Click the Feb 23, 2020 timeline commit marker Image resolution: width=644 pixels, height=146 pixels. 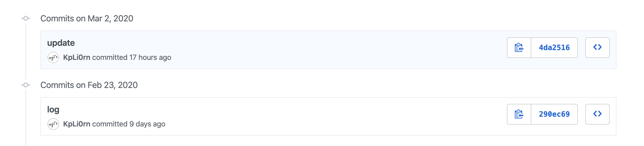26,85
